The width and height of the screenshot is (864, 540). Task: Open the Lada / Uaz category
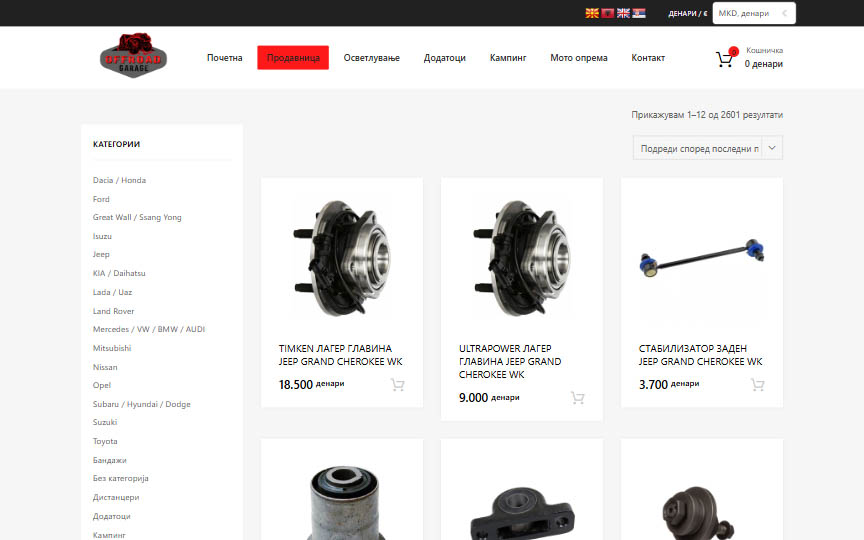[112, 292]
